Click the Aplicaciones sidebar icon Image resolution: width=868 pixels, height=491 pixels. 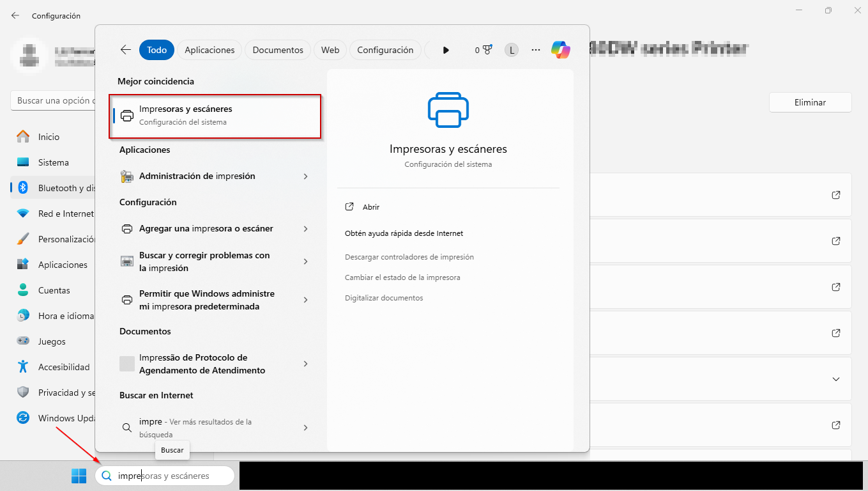pyautogui.click(x=23, y=265)
